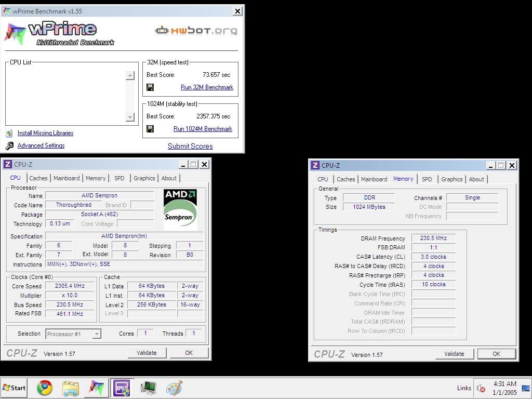Click CAS# Latency value 3.0 clocks
This screenshot has width=532, height=399.
(434, 257)
